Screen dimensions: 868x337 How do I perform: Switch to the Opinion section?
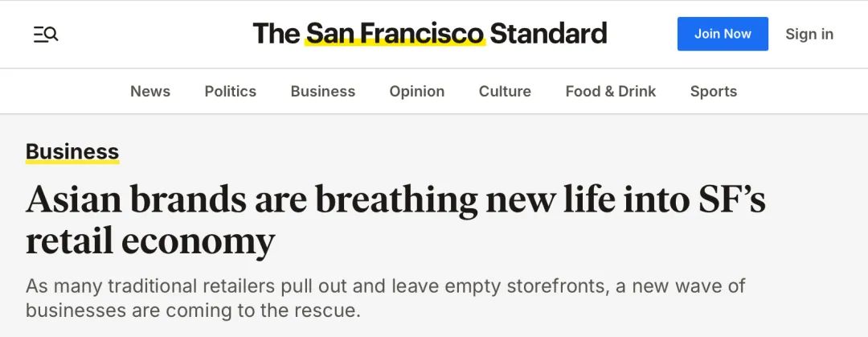tap(417, 91)
